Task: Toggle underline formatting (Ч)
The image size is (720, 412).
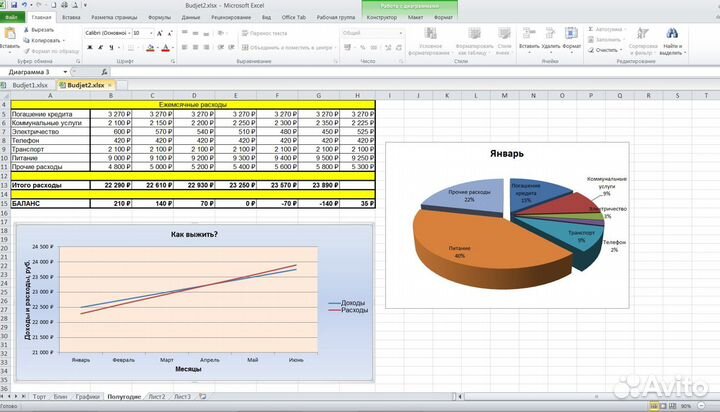Action: tap(111, 47)
